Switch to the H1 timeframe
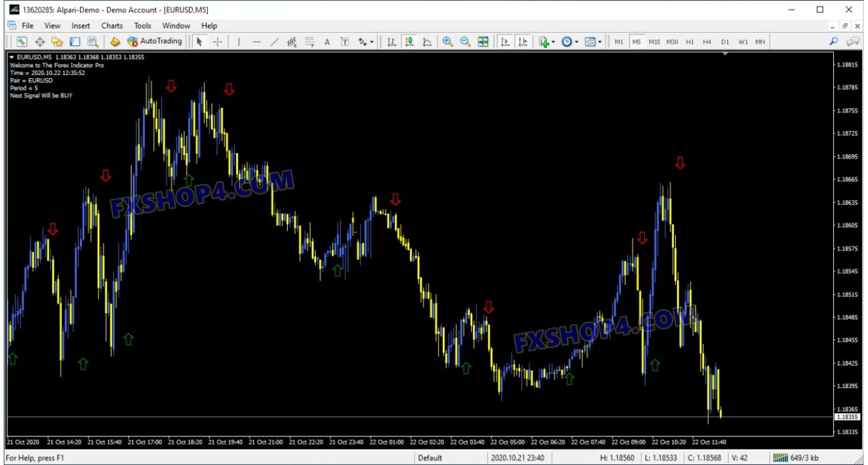Screen dimensions: 868x465 tap(690, 42)
